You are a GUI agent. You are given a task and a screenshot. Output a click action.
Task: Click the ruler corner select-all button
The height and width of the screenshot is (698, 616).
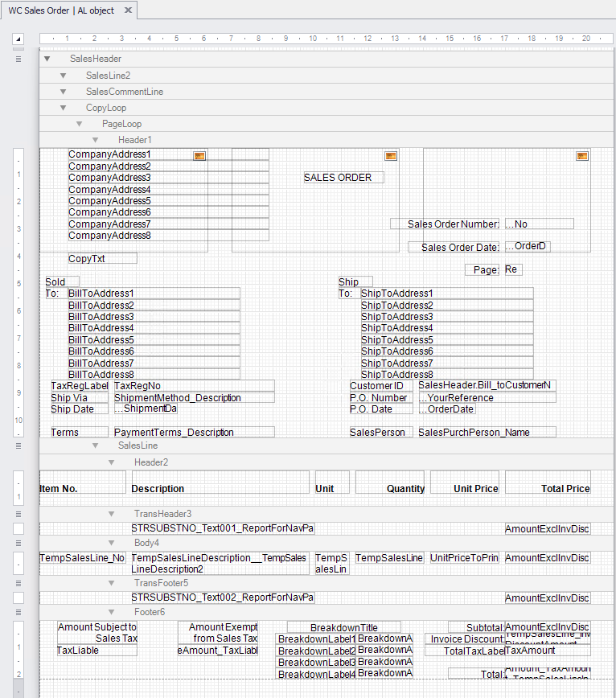[18, 39]
